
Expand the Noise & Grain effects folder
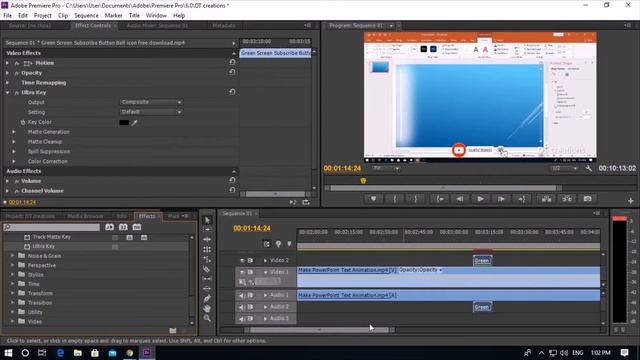point(12,256)
